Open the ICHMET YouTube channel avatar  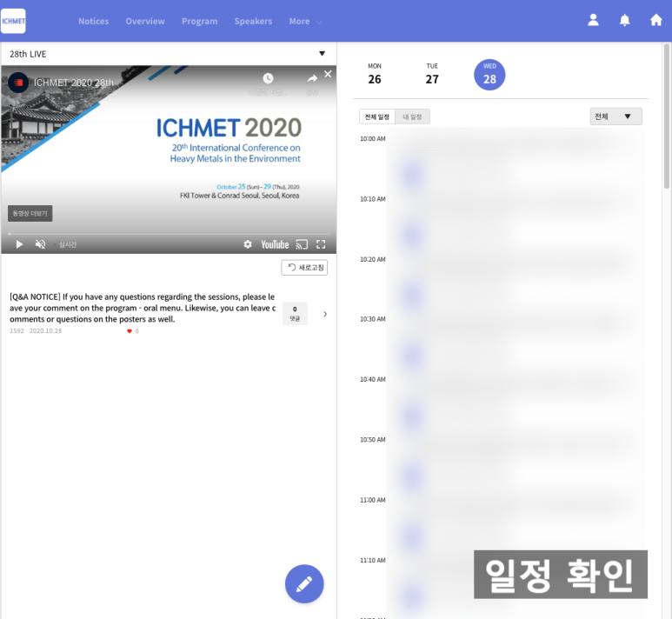point(18,83)
